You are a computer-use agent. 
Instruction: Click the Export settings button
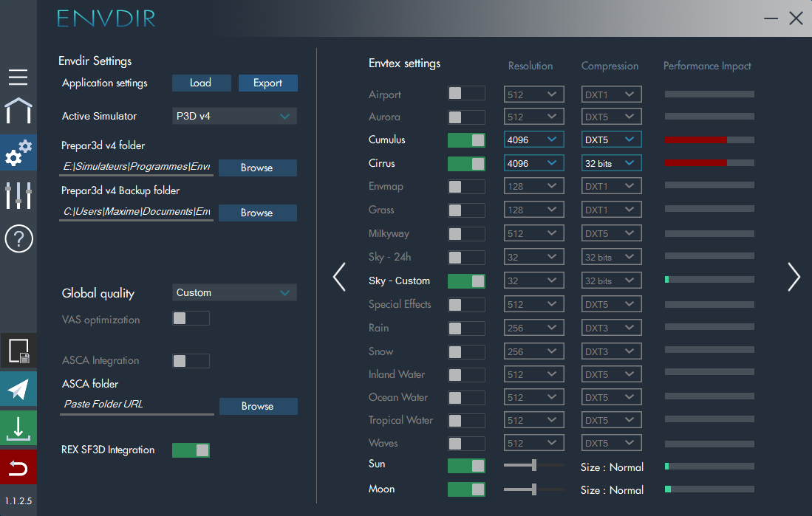point(267,83)
